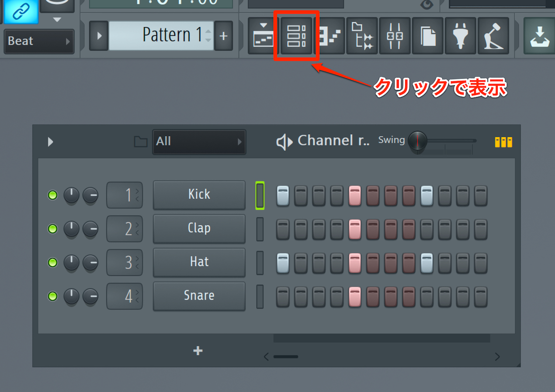The height and width of the screenshot is (392, 555).
Task: Open the Kick channel button
Action: [x=199, y=194]
